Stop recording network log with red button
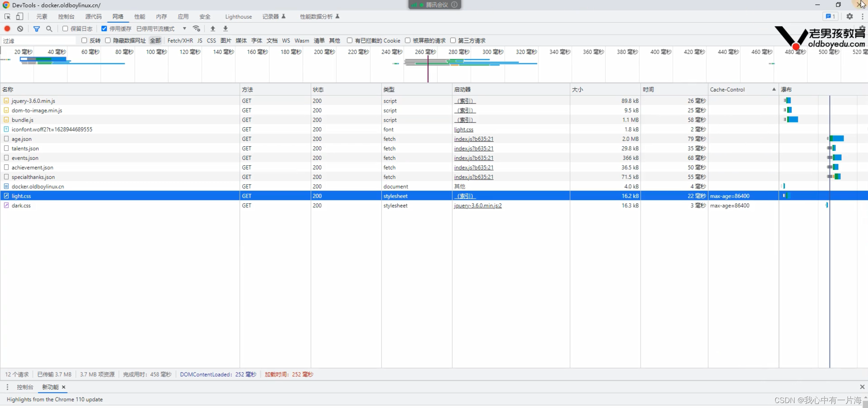 click(7, 28)
